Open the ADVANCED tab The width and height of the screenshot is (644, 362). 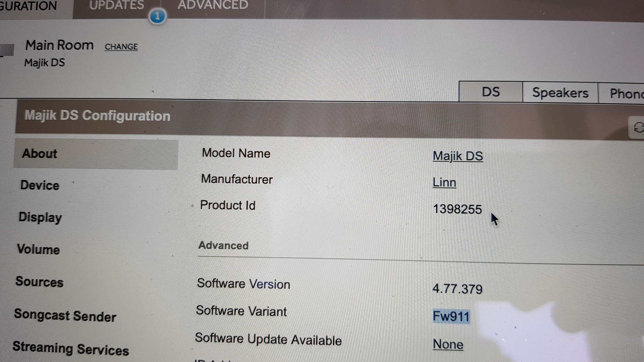213,5
